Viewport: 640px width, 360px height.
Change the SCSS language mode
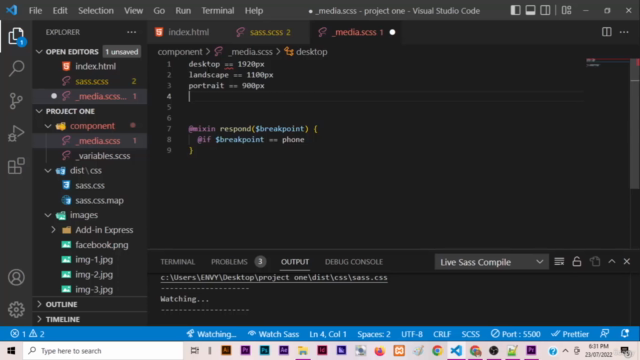click(470, 334)
